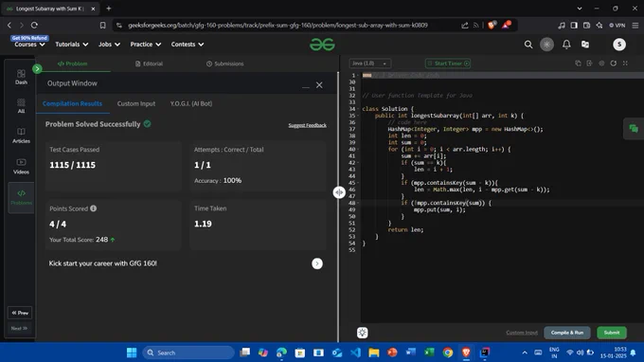Image resolution: width=644 pixels, height=362 pixels.
Task: Click the Start Timer button
Action: (448, 63)
